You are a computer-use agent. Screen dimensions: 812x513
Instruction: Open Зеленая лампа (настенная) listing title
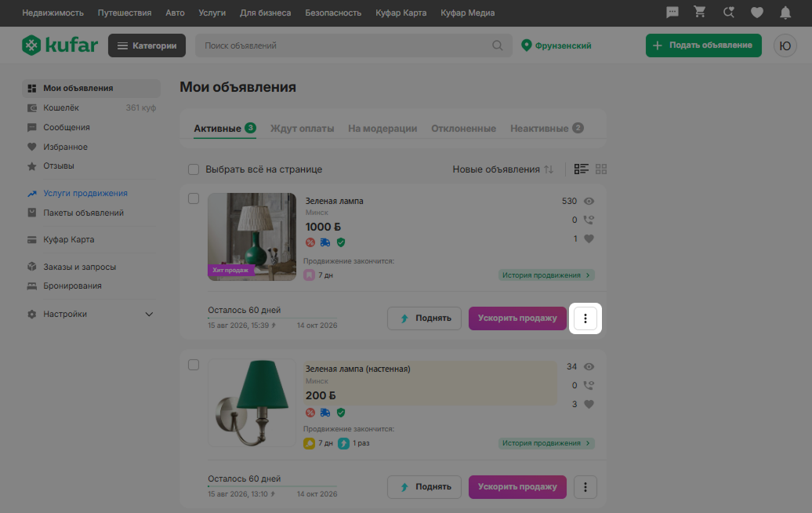[358, 369]
